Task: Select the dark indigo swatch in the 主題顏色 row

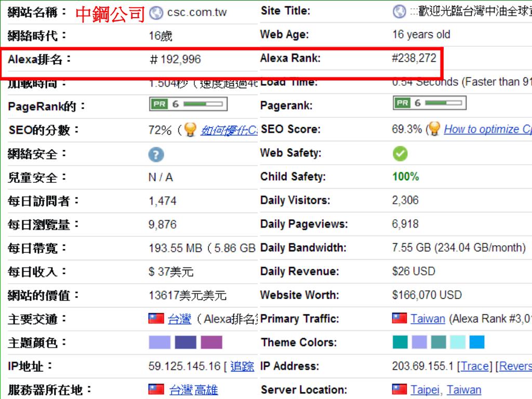Action: point(185,342)
